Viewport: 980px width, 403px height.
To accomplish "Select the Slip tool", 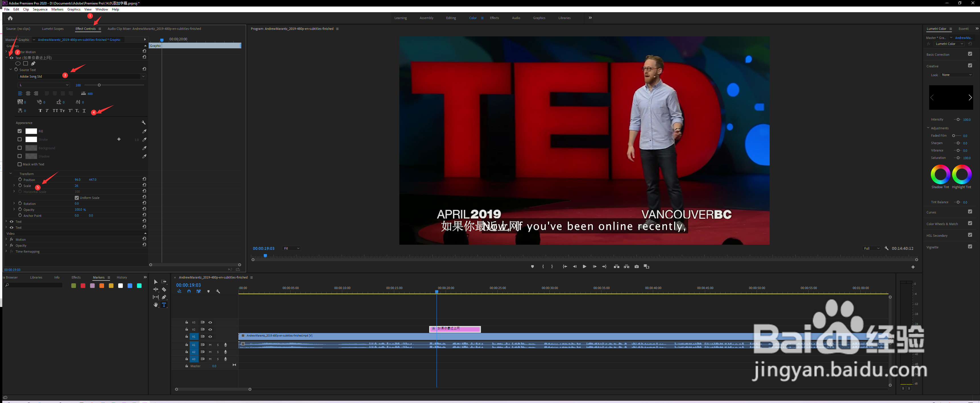I will click(x=155, y=297).
